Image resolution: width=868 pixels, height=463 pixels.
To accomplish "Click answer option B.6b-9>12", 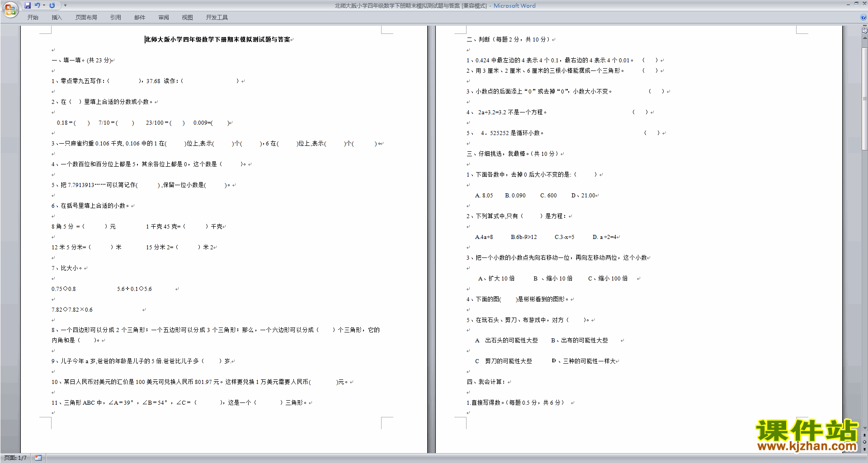I will click(524, 237).
